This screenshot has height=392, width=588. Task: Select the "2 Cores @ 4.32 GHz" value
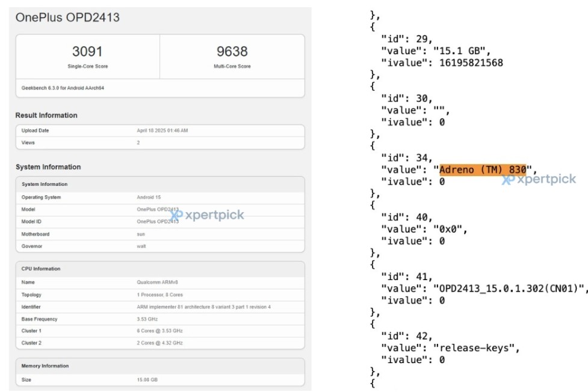(x=159, y=343)
